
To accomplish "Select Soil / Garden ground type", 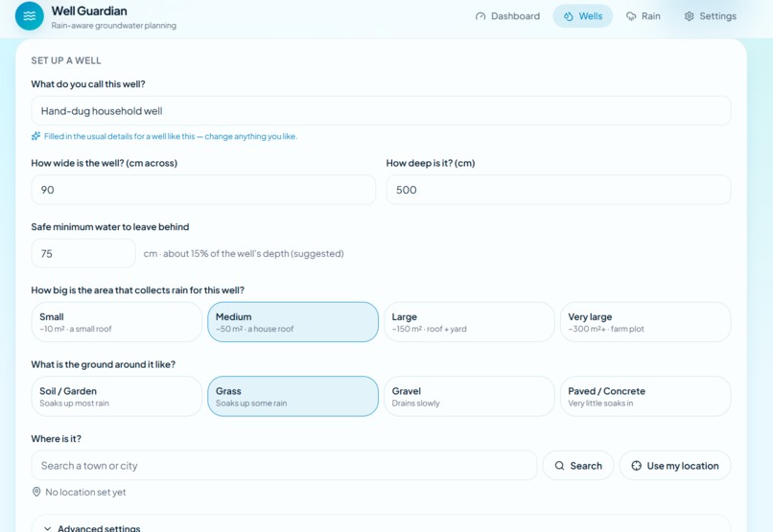I will [117, 397].
